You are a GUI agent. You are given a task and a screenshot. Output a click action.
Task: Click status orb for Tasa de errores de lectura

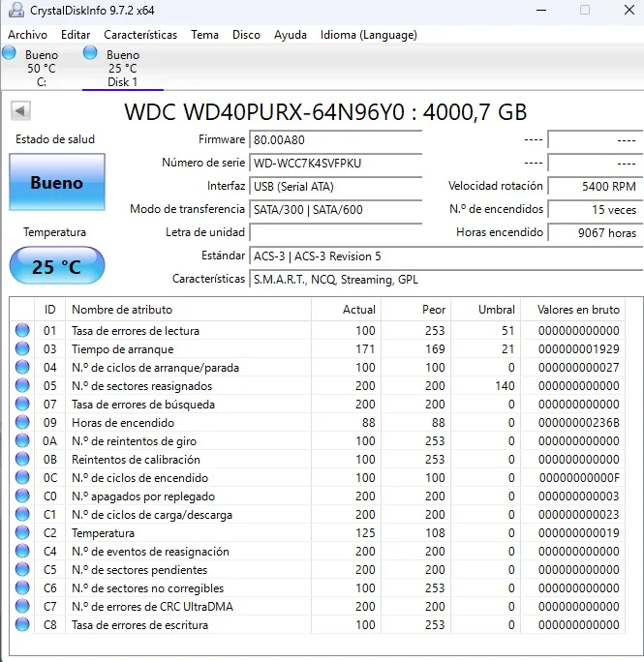click(x=22, y=330)
